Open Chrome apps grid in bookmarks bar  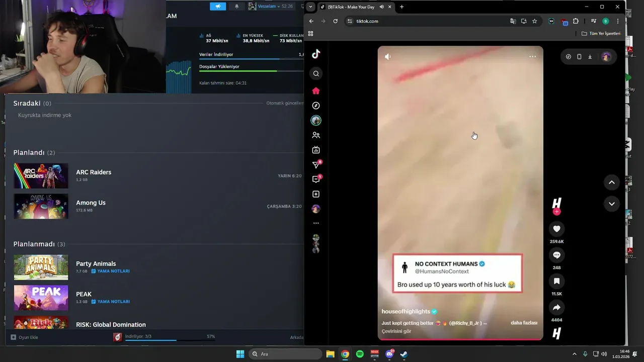310,34
